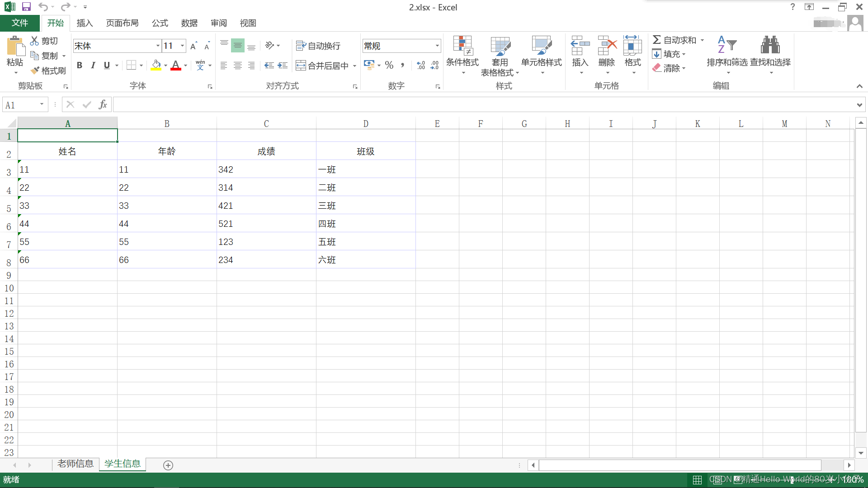Click the Undo arrow icon

(43, 7)
